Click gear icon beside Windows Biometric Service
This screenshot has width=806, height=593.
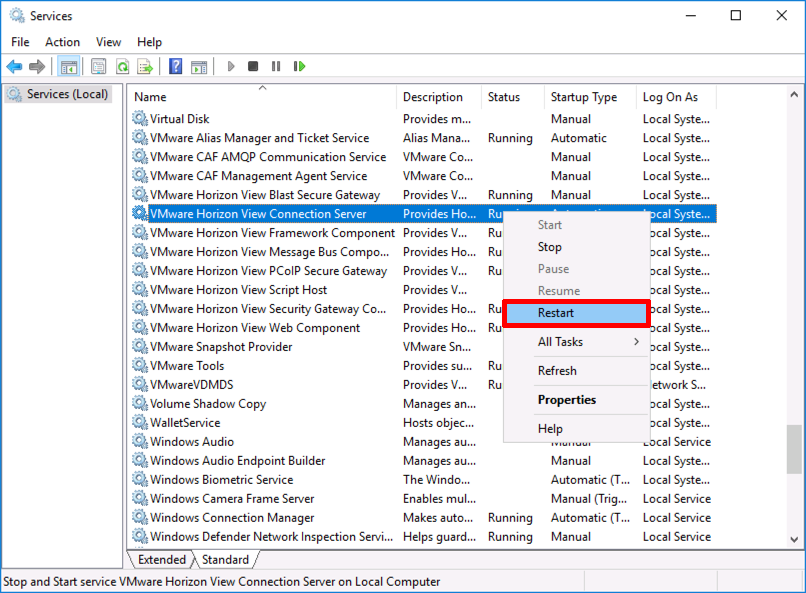coord(139,479)
